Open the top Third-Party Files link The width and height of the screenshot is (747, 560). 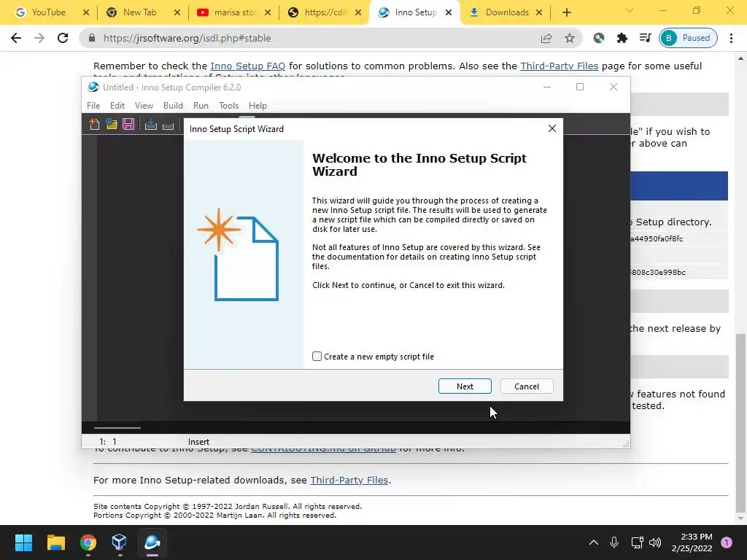[x=559, y=66]
